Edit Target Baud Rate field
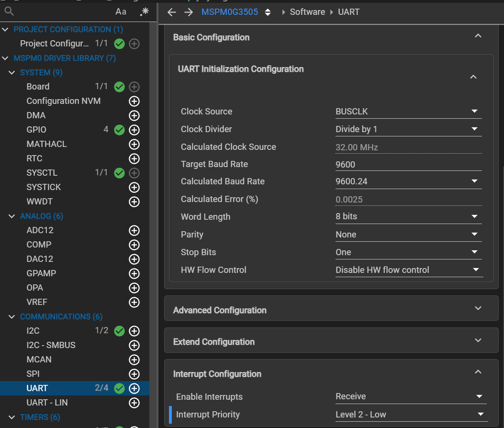504x428 pixels. 409,164
